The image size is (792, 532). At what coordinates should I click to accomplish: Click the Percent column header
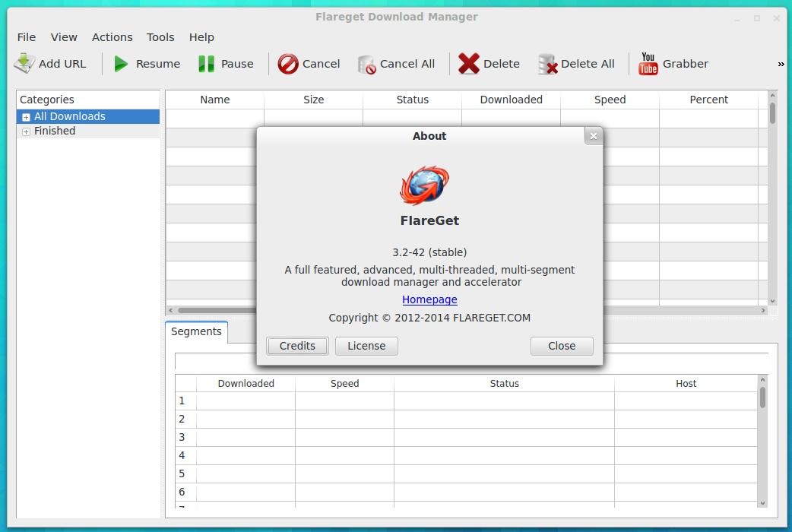tap(708, 100)
